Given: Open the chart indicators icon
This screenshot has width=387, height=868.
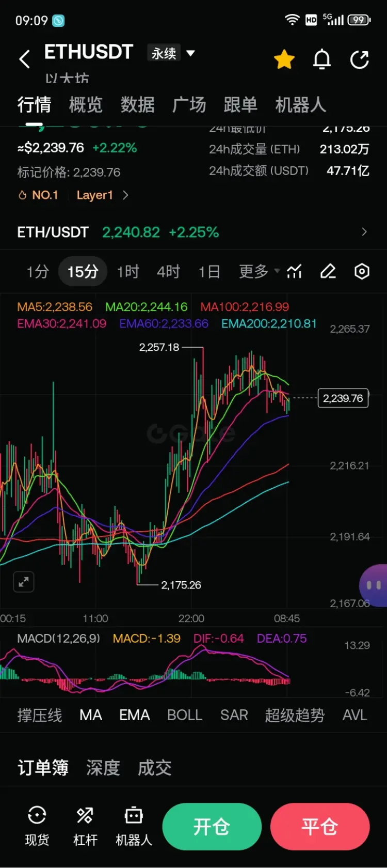Looking at the screenshot, I should pyautogui.click(x=295, y=271).
